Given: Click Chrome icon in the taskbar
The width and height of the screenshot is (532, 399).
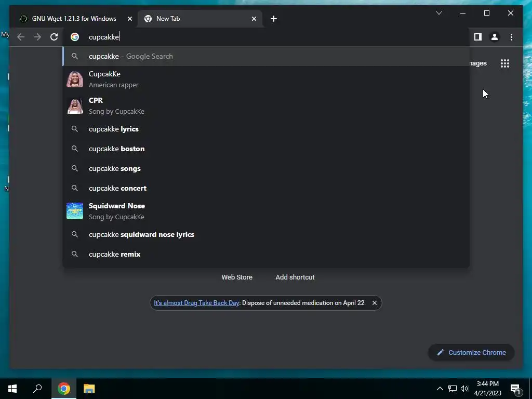Looking at the screenshot, I should coord(63,389).
